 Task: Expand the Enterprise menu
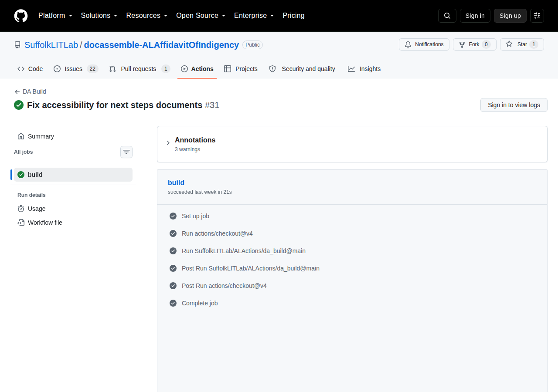[x=254, y=16]
